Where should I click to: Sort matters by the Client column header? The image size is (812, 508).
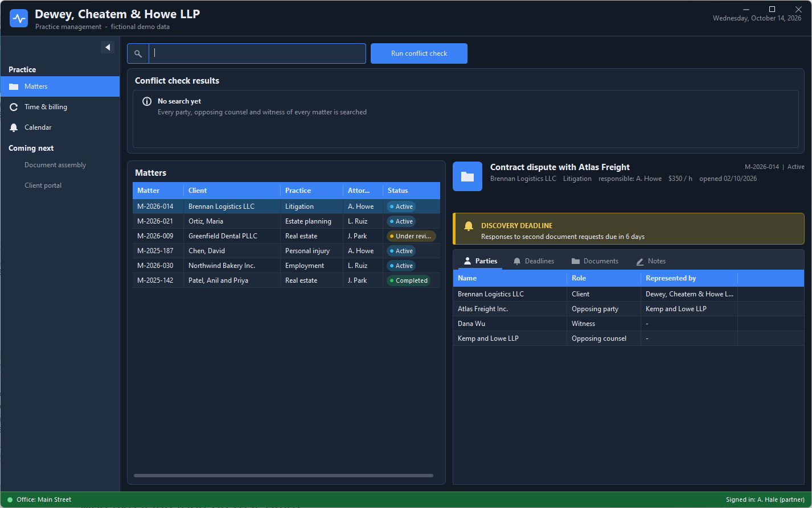[232, 191]
